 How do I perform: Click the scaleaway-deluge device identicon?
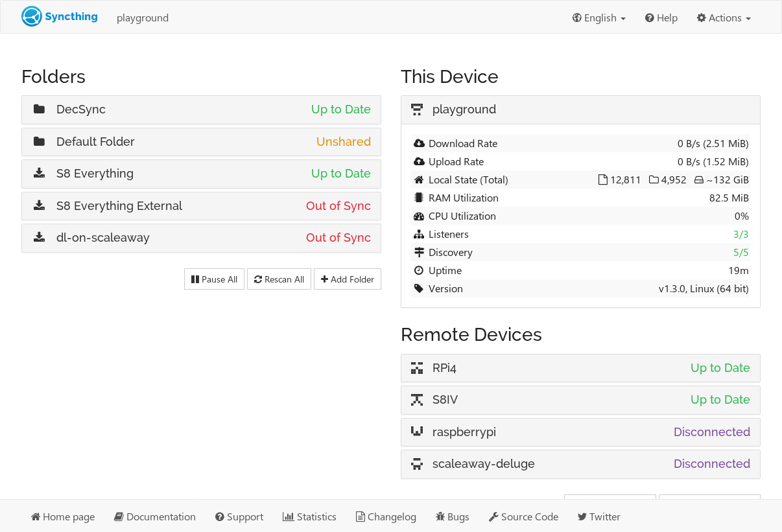417,464
